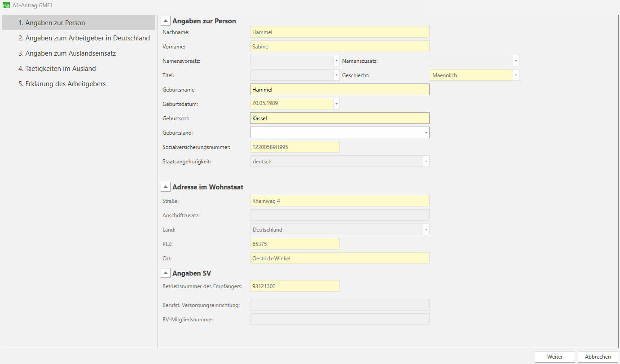The width and height of the screenshot is (620, 364).
Task: Collapse the Adresse im Wohnstaat section
Action: pyautogui.click(x=166, y=187)
